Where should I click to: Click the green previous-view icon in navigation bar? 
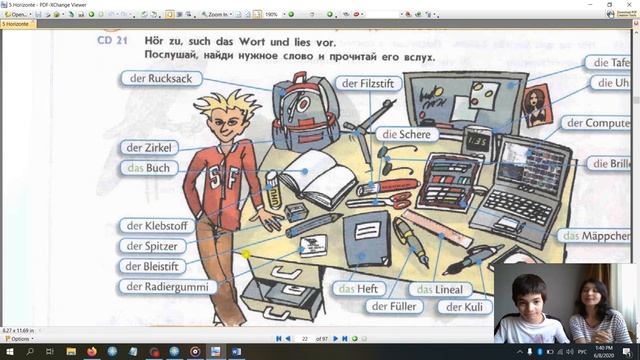click(x=355, y=338)
